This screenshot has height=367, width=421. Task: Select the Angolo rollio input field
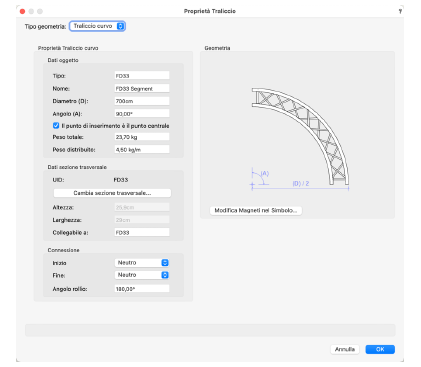tap(142, 289)
